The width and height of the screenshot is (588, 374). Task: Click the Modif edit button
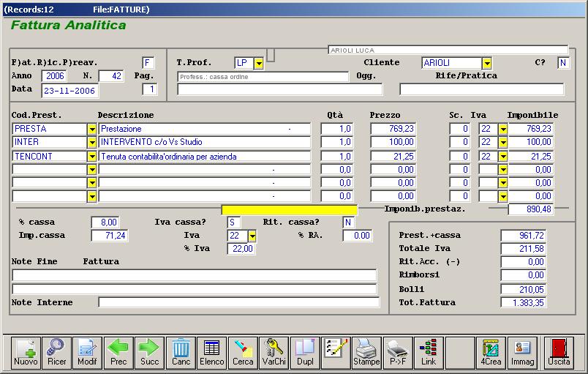(87, 353)
